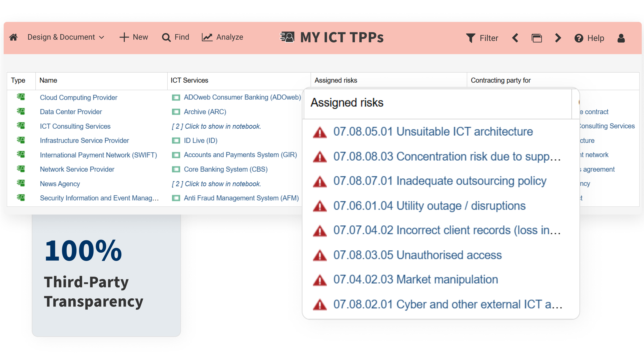Click type icon for ICT Consulting Services

[x=21, y=125]
